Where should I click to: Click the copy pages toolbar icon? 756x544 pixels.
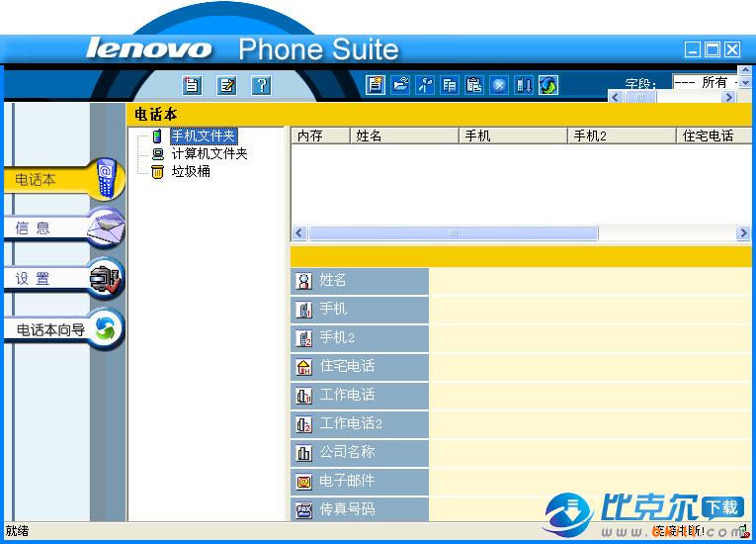click(x=450, y=85)
